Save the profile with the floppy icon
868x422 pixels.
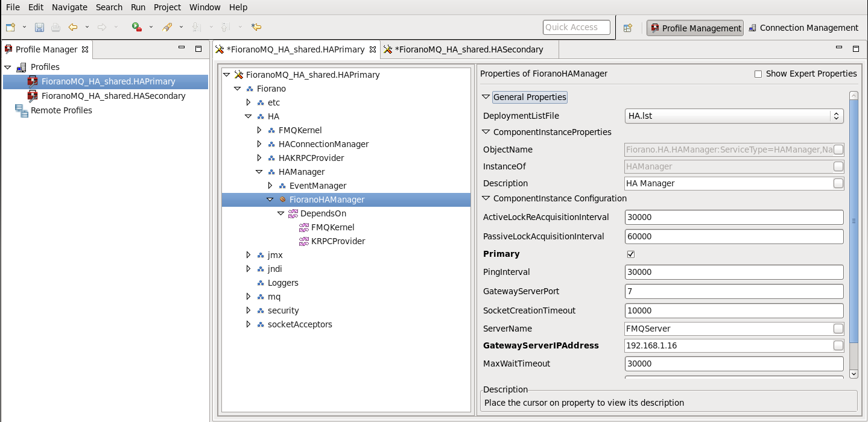(x=39, y=27)
